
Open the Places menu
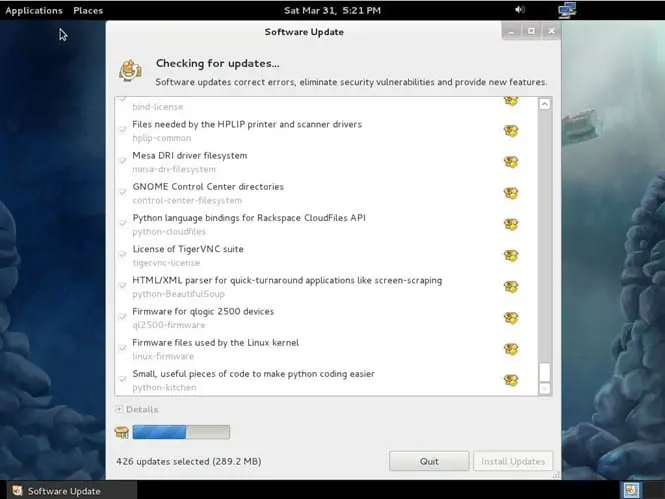click(x=88, y=10)
